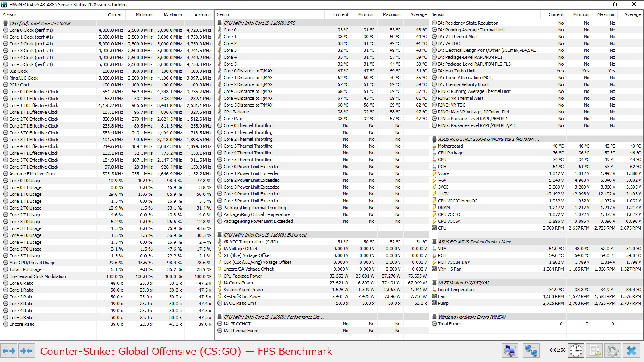
Task: Select the PCH VCCIN 1.8V row
Action: click(537, 262)
